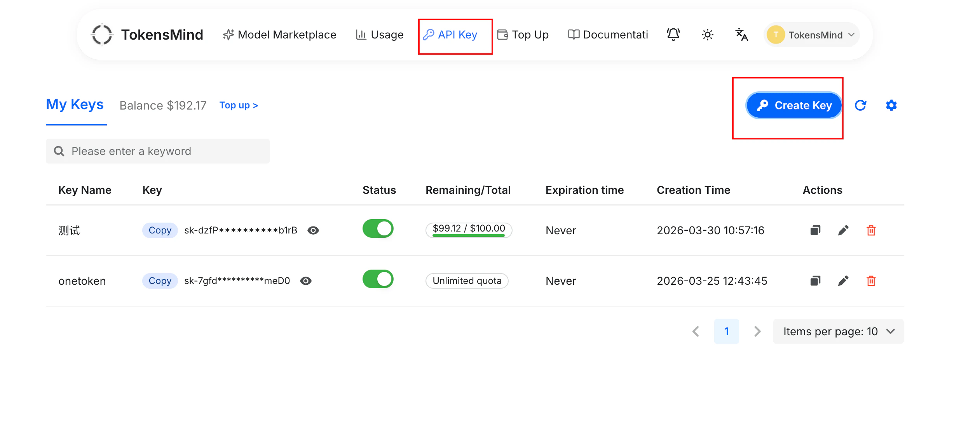Screen dimensions: 980x432
Task: Duplicate the onetoken key row
Action: [x=815, y=281]
